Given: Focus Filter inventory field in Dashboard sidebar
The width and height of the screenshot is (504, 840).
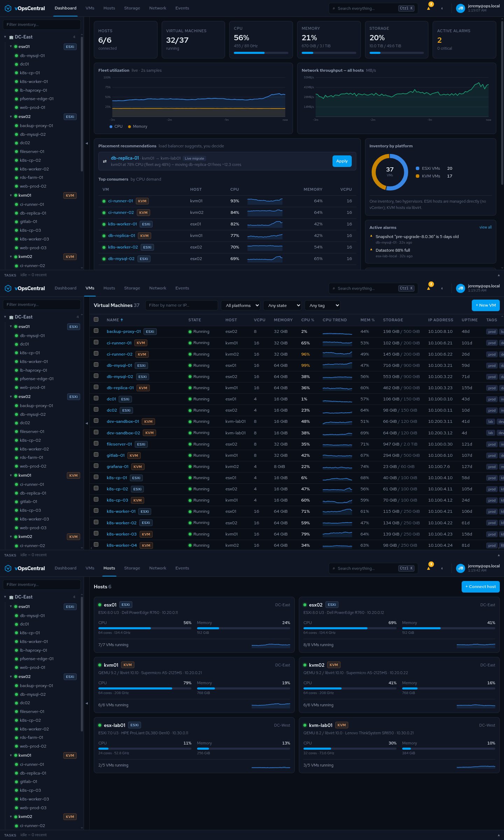Looking at the screenshot, I should [42, 24].
